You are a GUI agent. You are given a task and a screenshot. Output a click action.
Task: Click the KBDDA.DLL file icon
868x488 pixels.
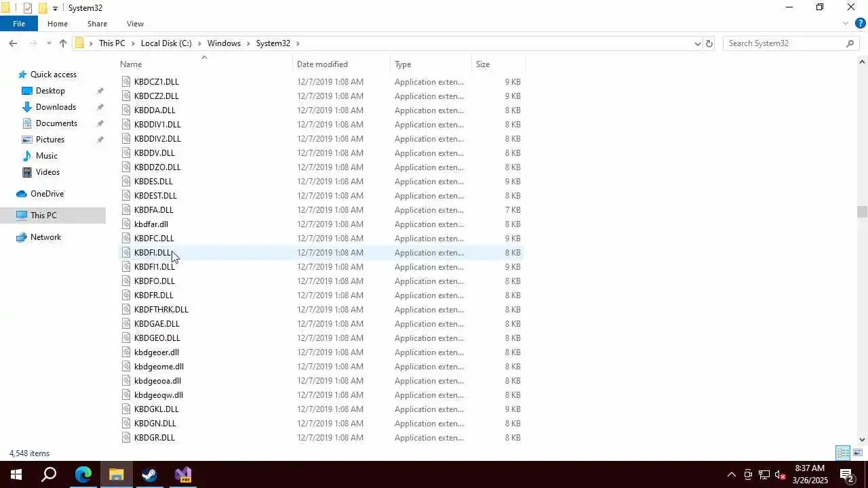[x=126, y=110]
